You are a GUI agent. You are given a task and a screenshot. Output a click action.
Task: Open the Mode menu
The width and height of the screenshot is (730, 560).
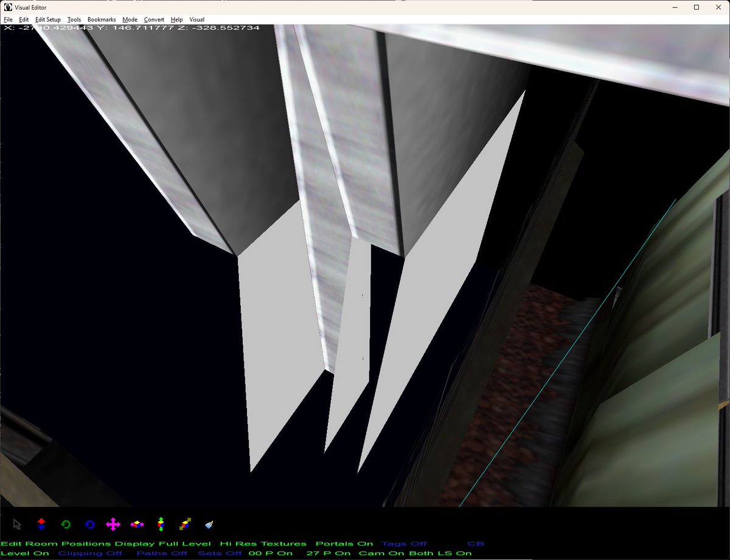click(130, 19)
